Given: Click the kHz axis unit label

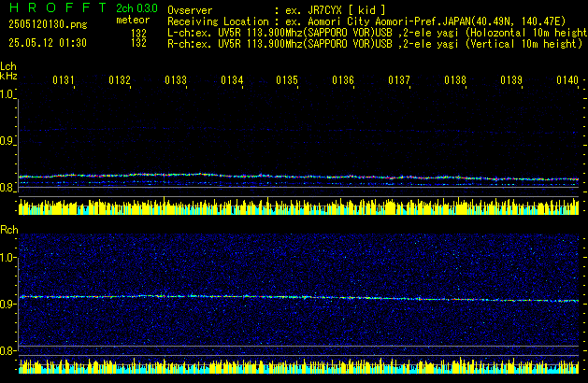Looking at the screenshot, I should (8, 76).
